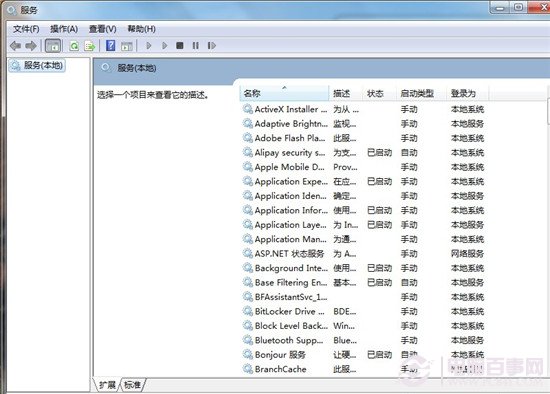Image resolution: width=550 pixels, height=394 pixels.
Task: Click the BFAssistantSvc service gear icon
Action: pos(248,297)
